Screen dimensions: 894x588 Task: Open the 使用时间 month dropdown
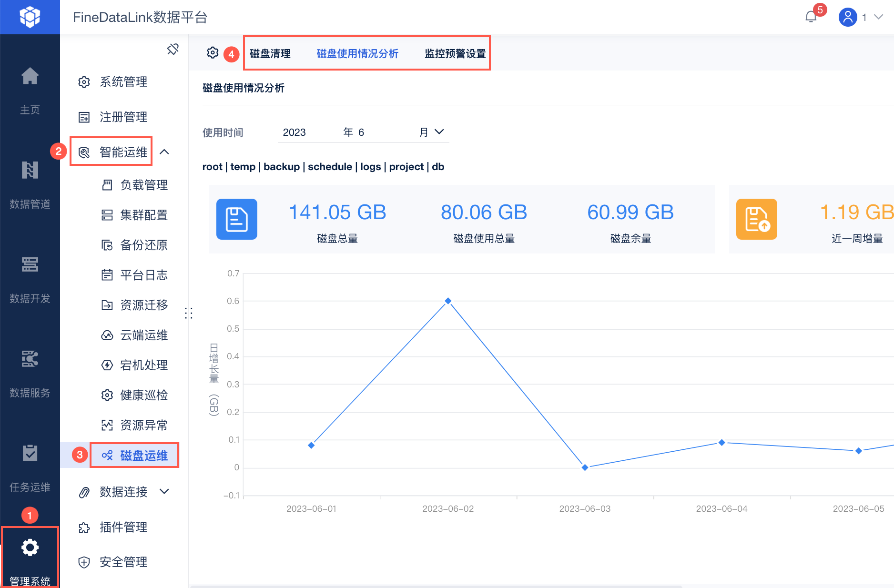tap(439, 132)
